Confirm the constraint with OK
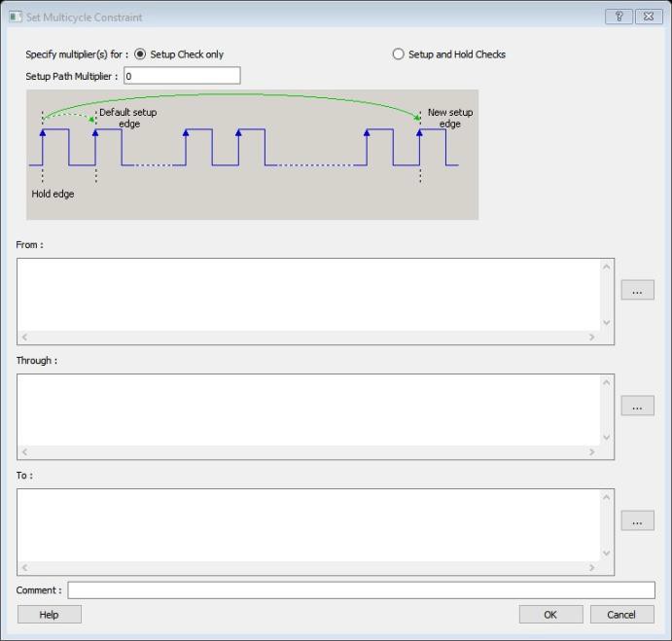672x641 pixels. click(550, 615)
